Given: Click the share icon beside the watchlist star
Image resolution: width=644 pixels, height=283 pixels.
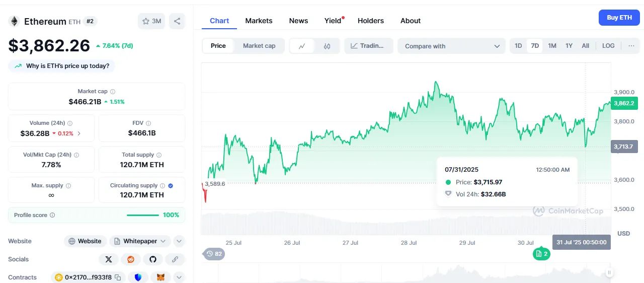Looking at the screenshot, I should (177, 21).
